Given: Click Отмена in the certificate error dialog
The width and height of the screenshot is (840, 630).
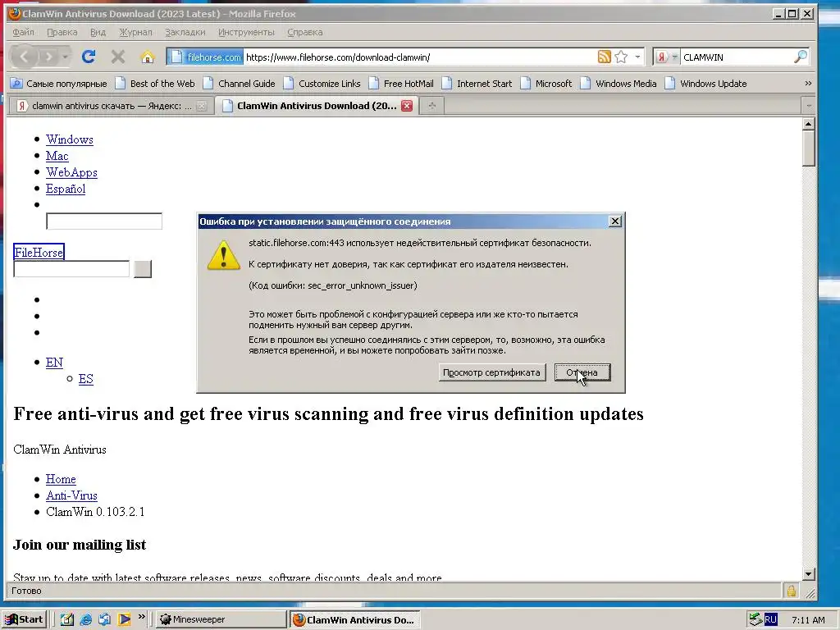Looking at the screenshot, I should coord(582,372).
